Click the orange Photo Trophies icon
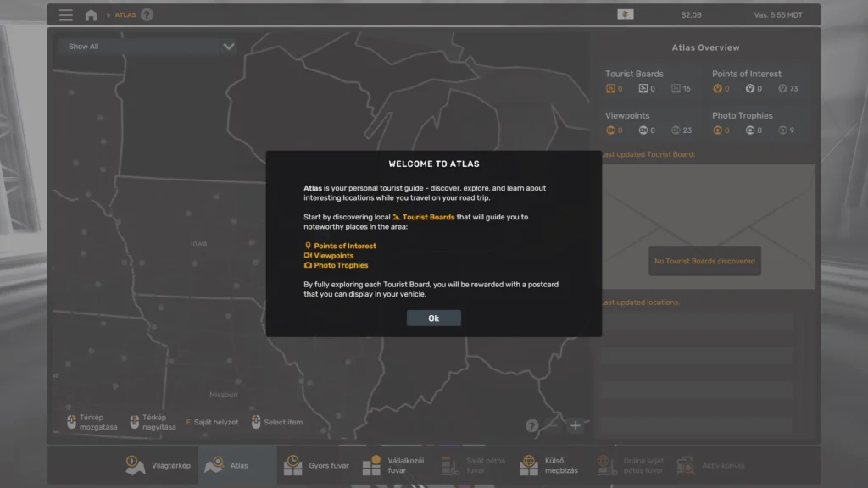 coord(717,130)
